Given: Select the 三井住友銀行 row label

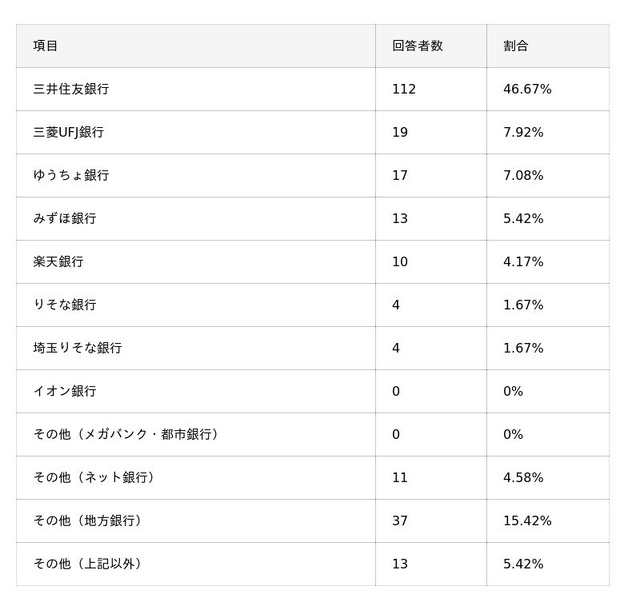Looking at the screenshot, I should click(x=71, y=89).
